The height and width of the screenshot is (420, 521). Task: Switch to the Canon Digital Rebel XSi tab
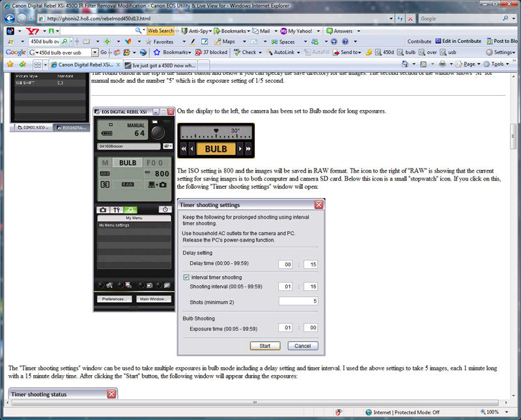pyautogui.click(x=85, y=65)
